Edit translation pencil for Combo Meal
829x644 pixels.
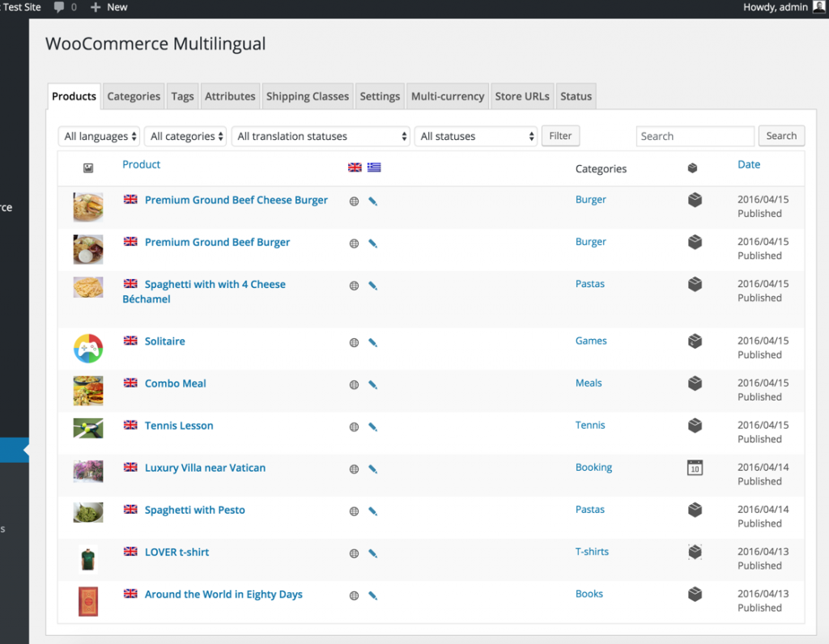372,385
